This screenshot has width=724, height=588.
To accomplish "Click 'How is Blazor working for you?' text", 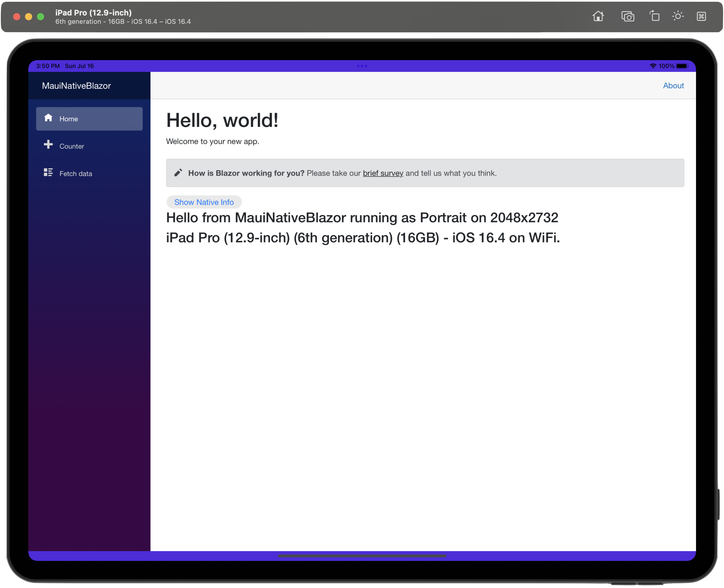I will (x=246, y=173).
